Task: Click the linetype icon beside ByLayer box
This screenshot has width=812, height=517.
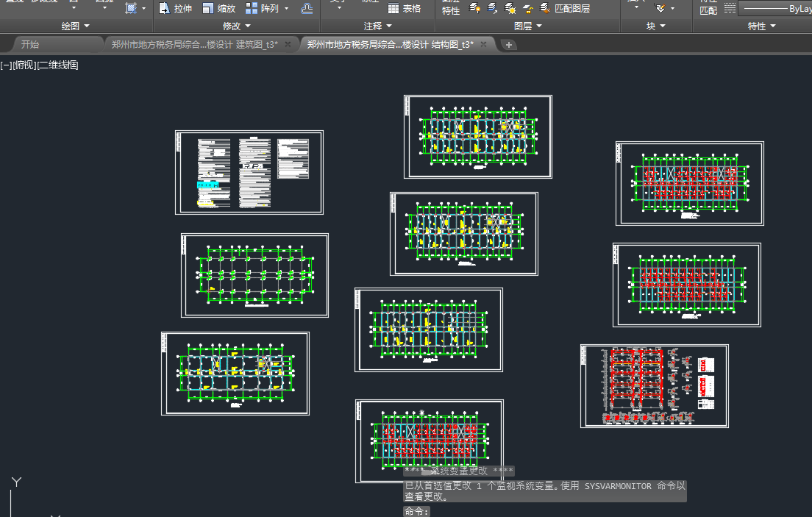Action: coord(730,9)
